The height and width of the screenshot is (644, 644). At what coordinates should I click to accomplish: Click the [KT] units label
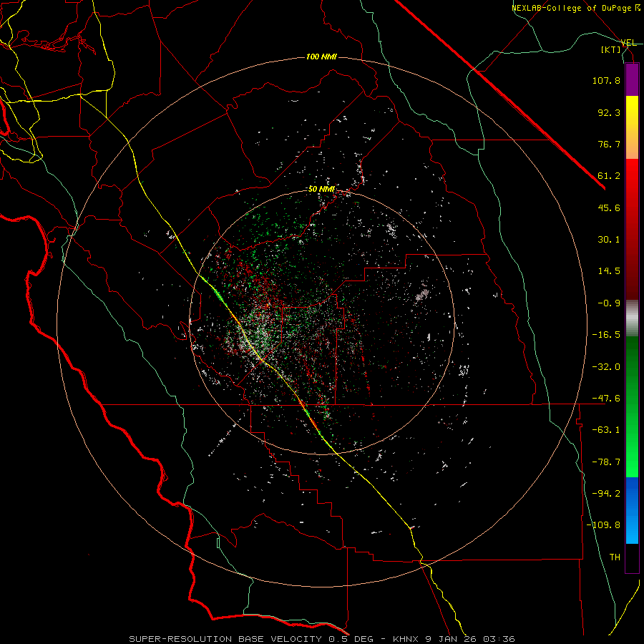(611, 49)
